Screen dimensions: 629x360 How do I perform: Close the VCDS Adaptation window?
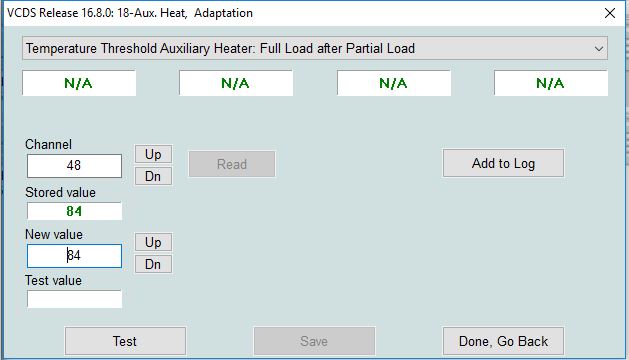[x=610, y=13]
